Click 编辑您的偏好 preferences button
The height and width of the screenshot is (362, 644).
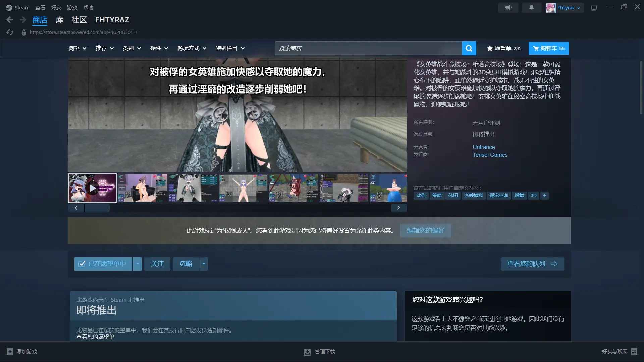[426, 231]
